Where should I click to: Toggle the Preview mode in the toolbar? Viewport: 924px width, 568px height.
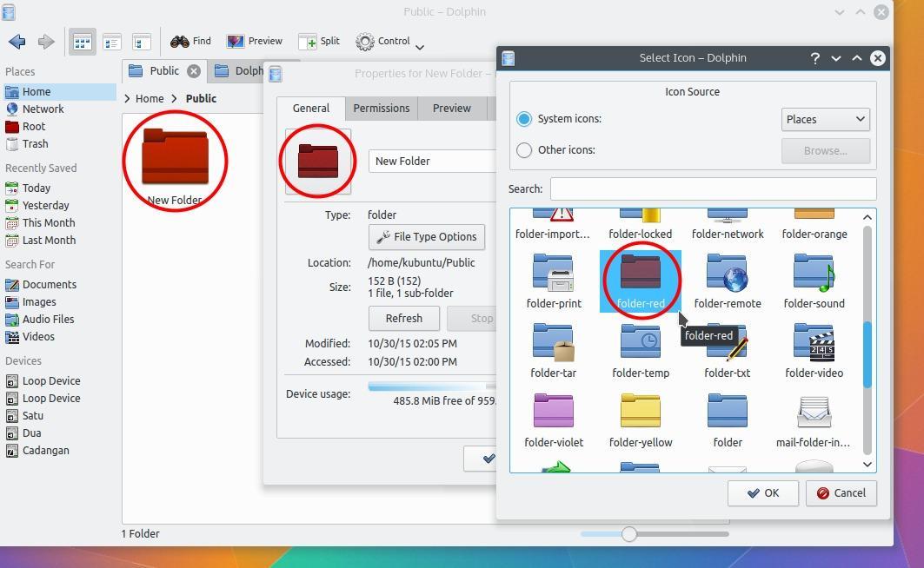(254, 41)
